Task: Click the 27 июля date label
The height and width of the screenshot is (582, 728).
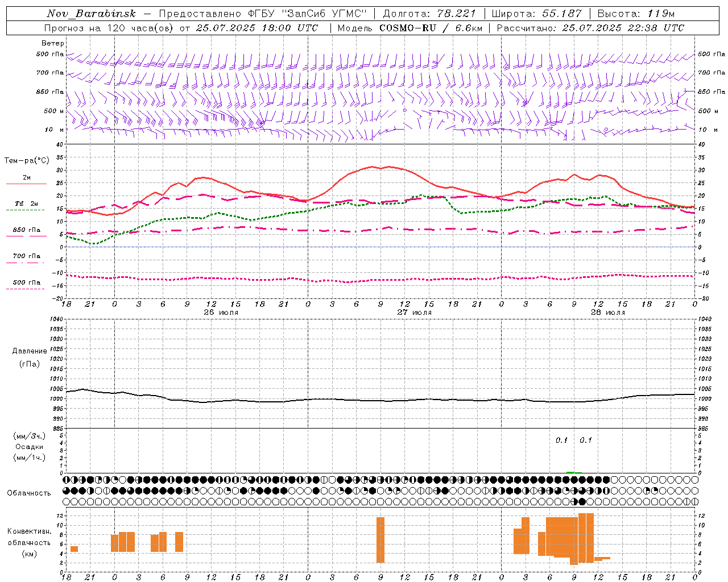Action: 415,312
